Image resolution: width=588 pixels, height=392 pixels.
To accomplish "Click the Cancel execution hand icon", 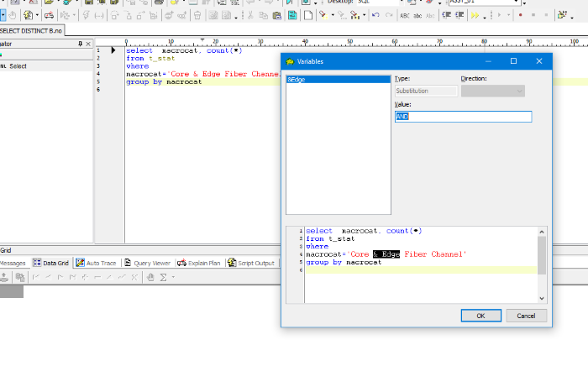I will (x=13, y=15).
